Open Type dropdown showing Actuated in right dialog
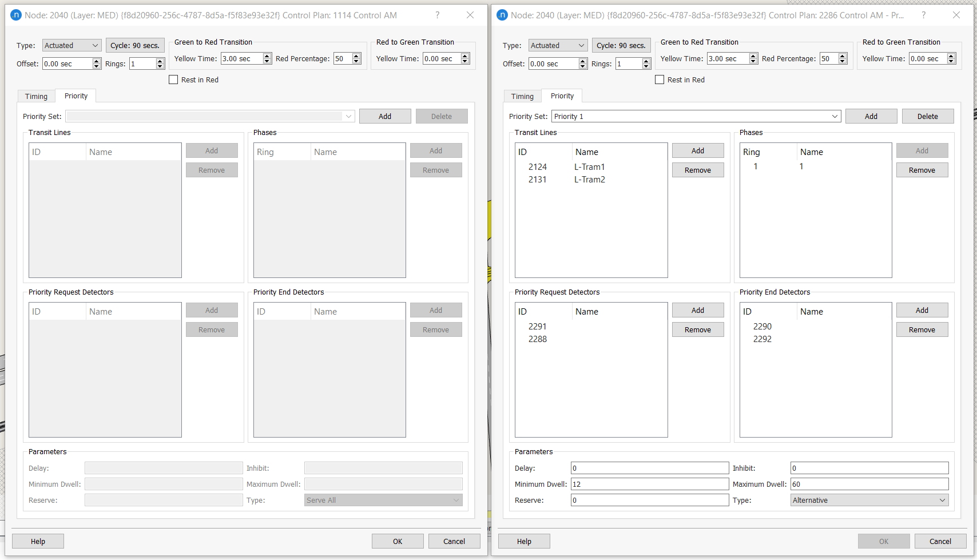This screenshot has height=560, width=977. 558,46
